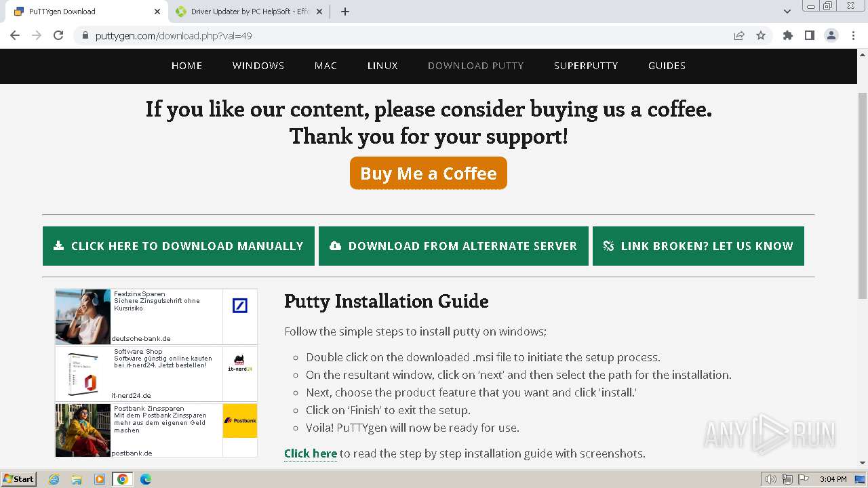Open the Windows Start button

[19, 479]
